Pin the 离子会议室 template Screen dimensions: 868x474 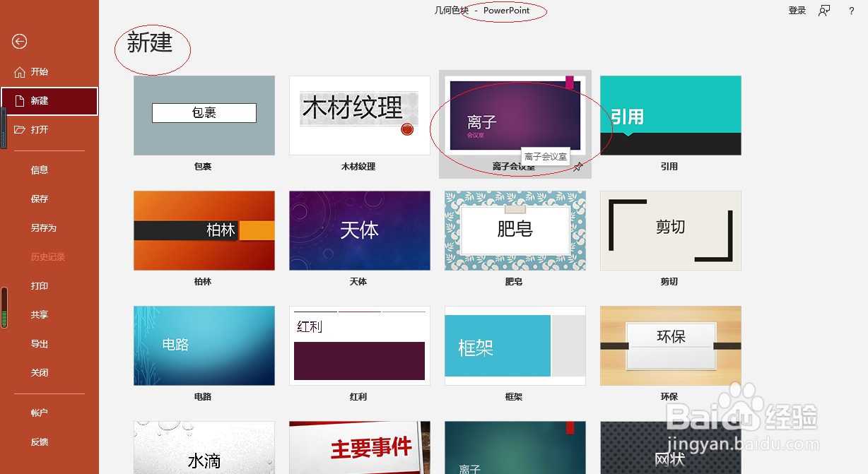tap(578, 167)
